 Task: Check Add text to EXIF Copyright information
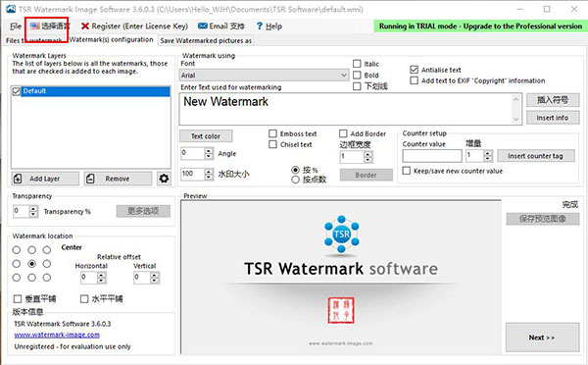click(x=414, y=80)
